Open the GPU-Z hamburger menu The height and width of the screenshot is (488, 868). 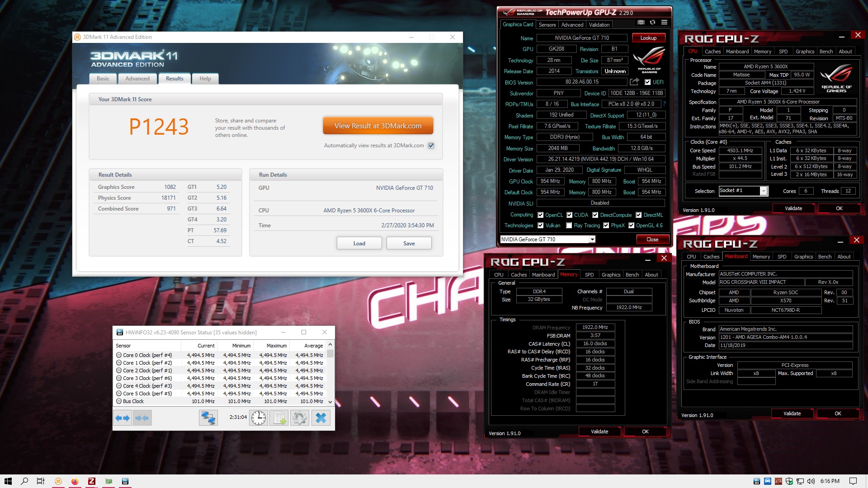click(x=664, y=22)
